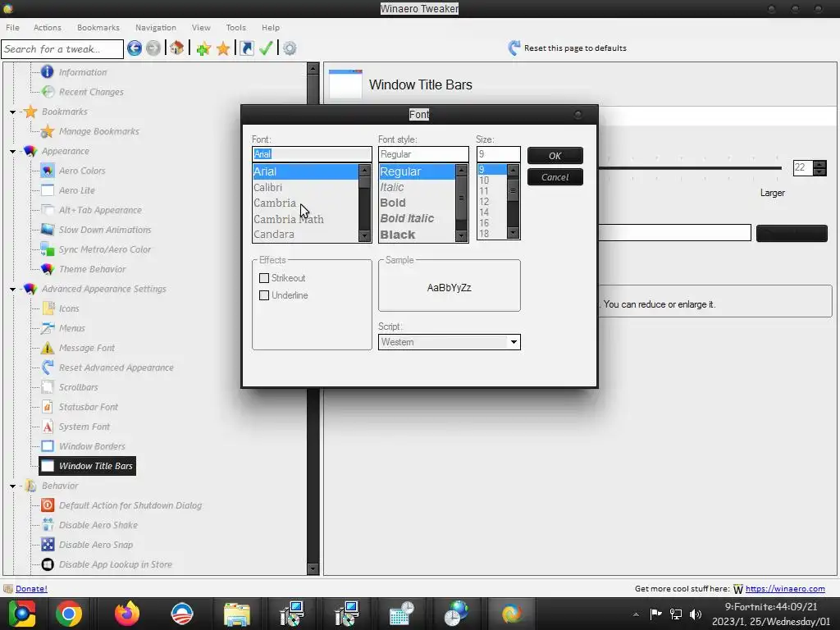Confirm the Font dialog with OK
Screen dimensions: 840x630
555,156
